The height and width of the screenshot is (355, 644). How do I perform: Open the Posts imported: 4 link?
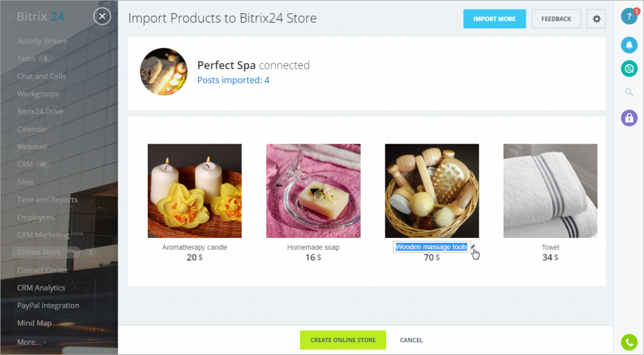click(233, 80)
